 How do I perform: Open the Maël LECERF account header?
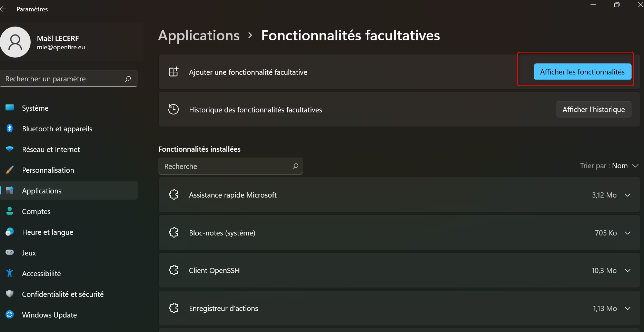pyautogui.click(x=71, y=42)
